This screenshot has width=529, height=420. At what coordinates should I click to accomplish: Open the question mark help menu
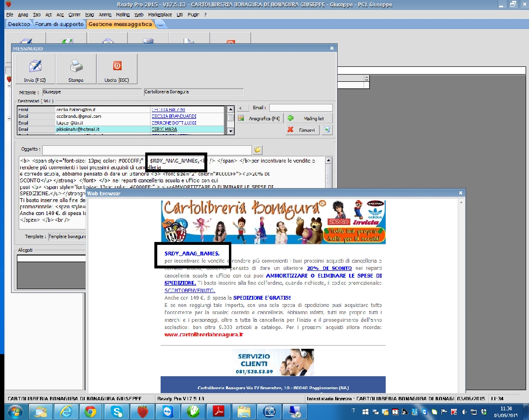point(205,15)
